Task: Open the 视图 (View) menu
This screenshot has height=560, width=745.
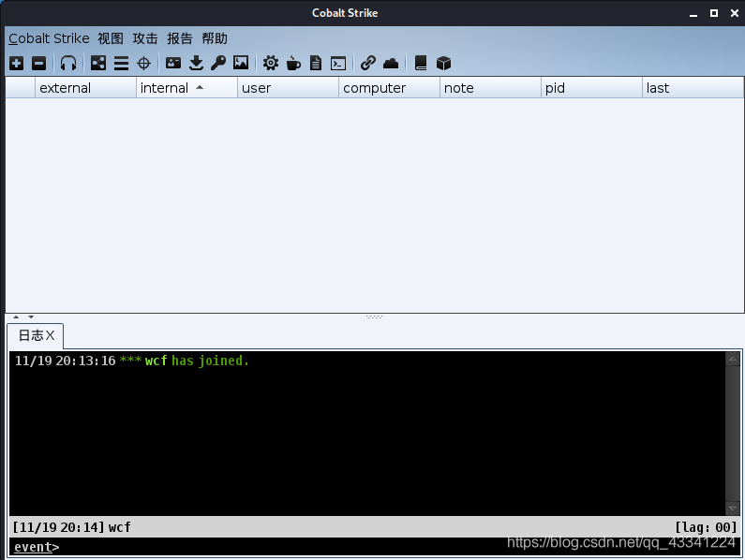Action: (x=111, y=38)
